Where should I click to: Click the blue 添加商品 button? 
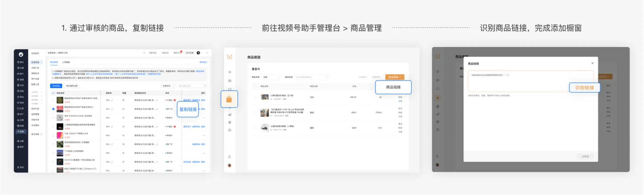tap(56, 86)
